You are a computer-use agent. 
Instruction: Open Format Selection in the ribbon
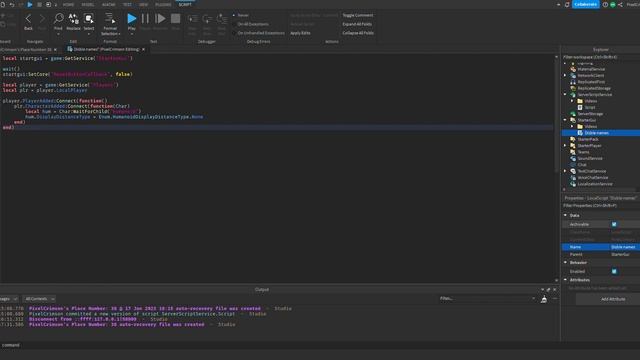[110, 24]
